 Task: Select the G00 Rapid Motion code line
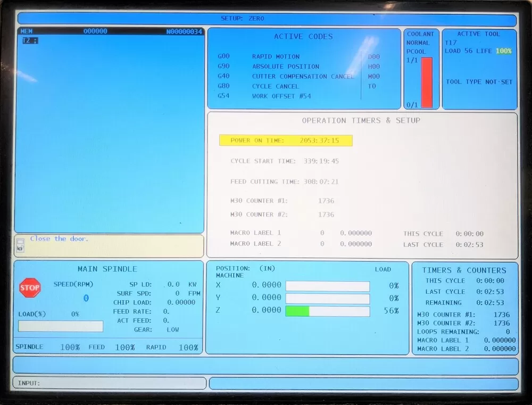click(259, 56)
